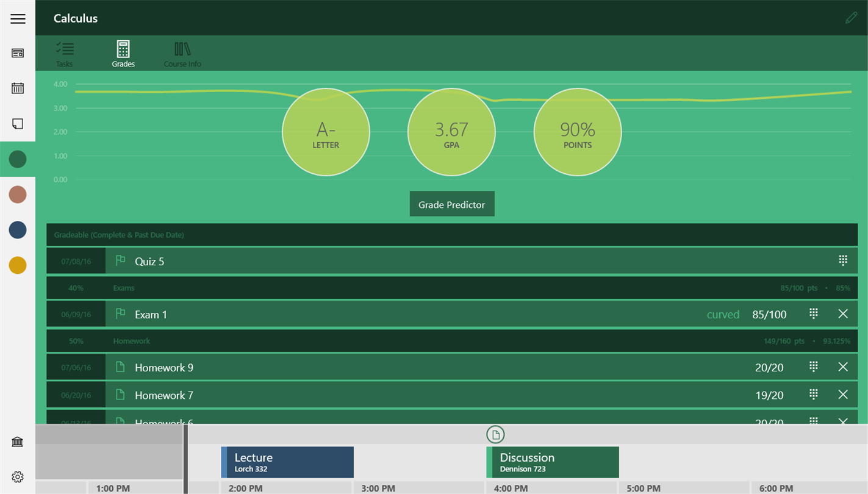Image resolution: width=868 pixels, height=494 pixels.
Task: Click the flag icon on Quiz 5
Action: pos(120,260)
